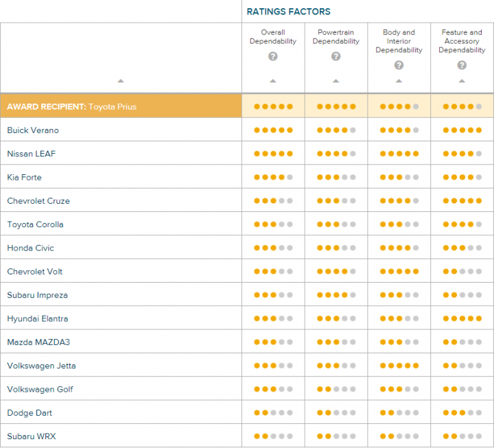Sort by Body and Interior Dependability arrow
Image resolution: width=494 pixels, height=448 pixels.
[399, 81]
